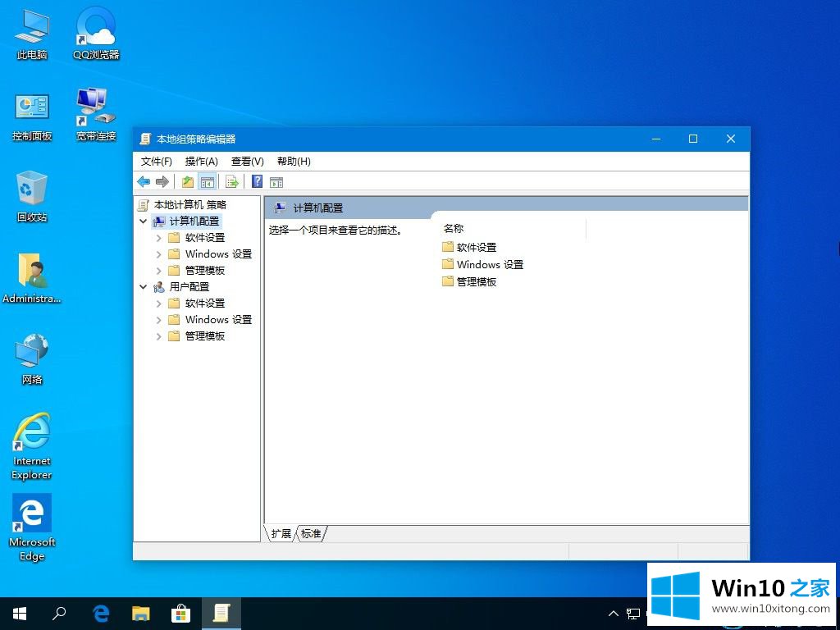The width and height of the screenshot is (840, 630).
Task: Launch QQ浏览器 from the desktop
Action: (x=97, y=34)
